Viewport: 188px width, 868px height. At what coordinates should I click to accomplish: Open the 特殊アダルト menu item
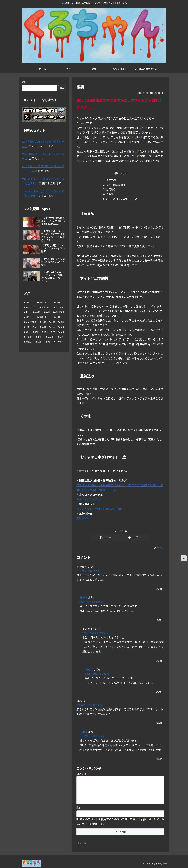click(x=119, y=69)
